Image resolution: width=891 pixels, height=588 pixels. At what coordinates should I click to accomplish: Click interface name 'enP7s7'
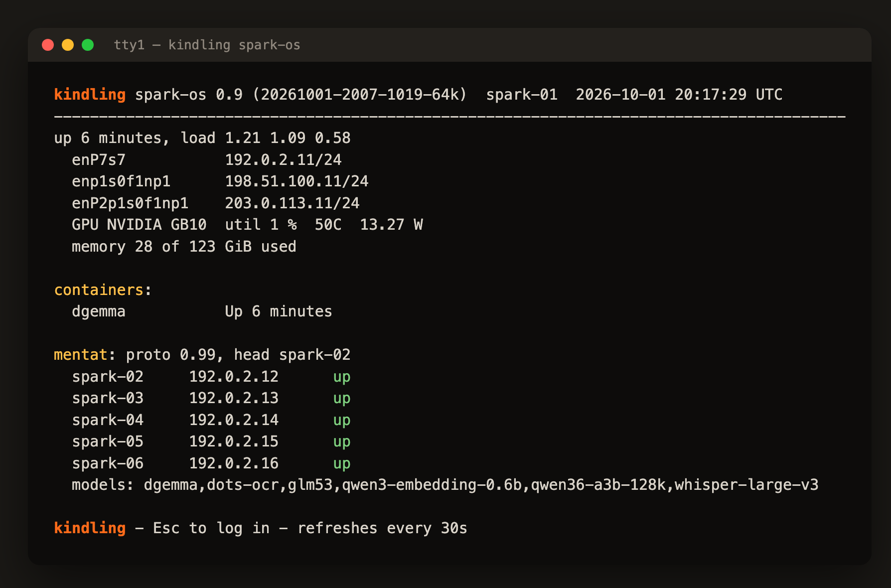99,160
